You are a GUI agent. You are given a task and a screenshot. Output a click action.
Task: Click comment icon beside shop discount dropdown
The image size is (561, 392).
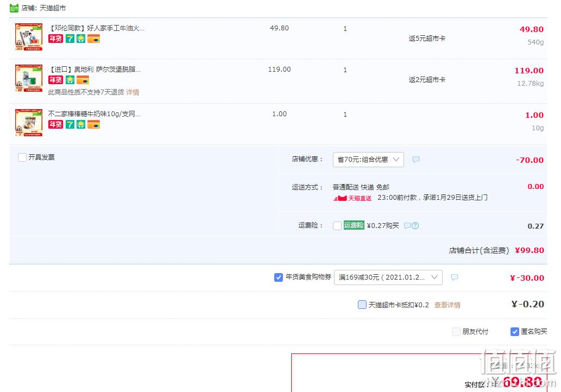coord(416,160)
